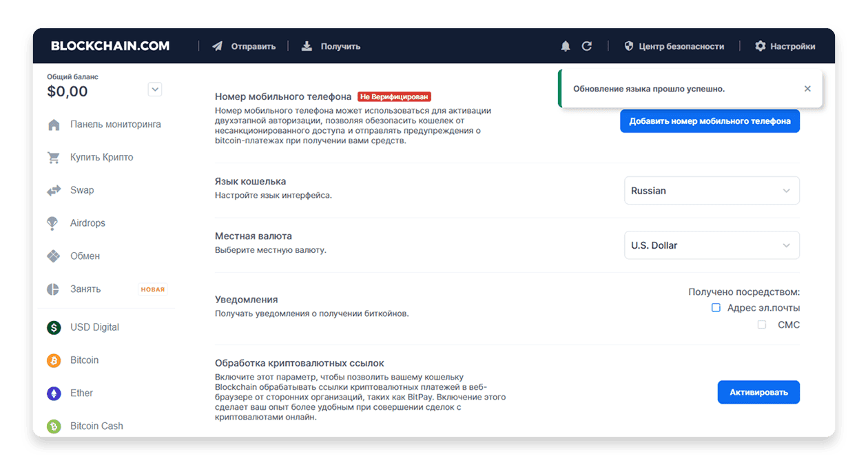Open Bitcoin Cash wallet in sidebar
Viewport: 868px width, 465px height.
tap(96, 426)
